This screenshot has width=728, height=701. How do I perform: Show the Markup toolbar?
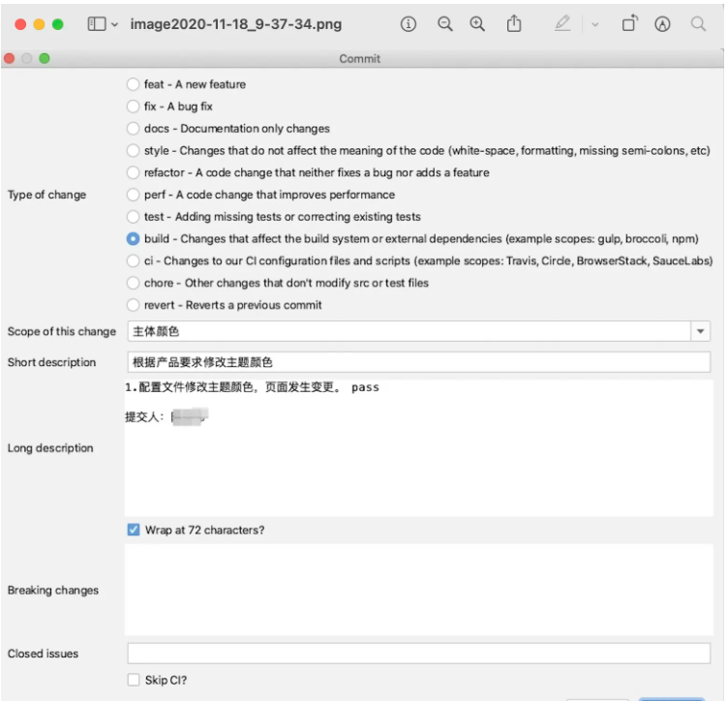click(662, 23)
